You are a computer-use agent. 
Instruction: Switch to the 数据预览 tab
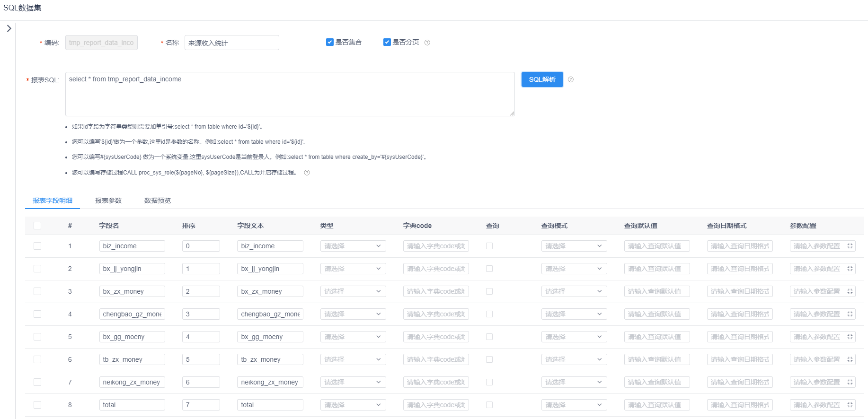tap(158, 201)
